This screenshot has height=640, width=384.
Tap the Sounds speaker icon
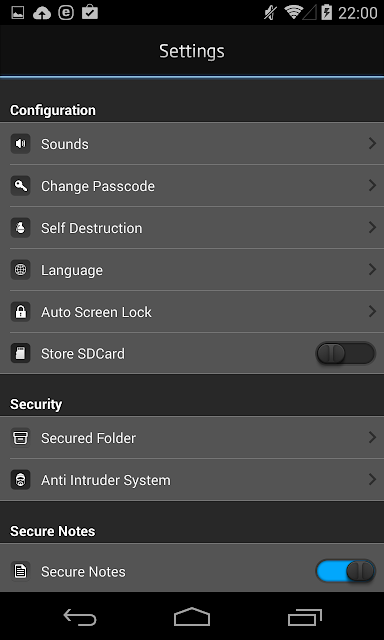[20, 144]
